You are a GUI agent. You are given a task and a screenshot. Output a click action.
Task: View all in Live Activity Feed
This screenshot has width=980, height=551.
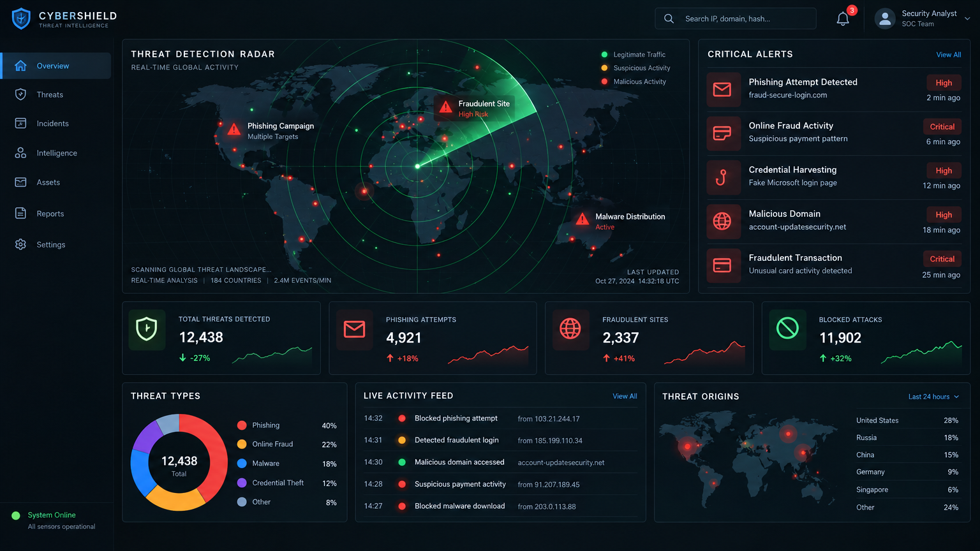click(625, 396)
